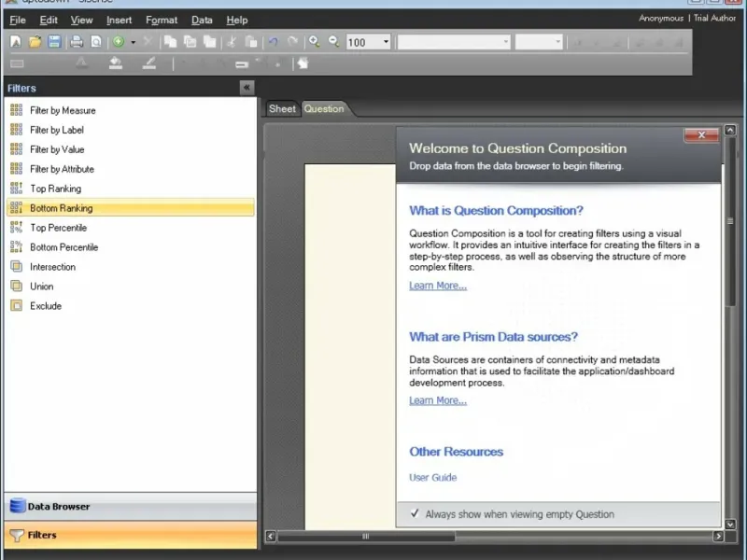Open the Insert menu
Screen dimensions: 747x560
point(119,20)
